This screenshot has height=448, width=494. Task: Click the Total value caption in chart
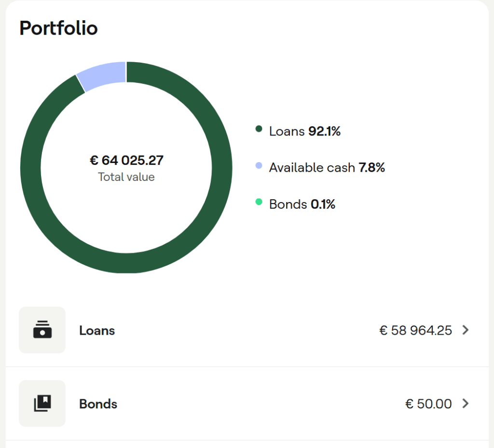[126, 177]
